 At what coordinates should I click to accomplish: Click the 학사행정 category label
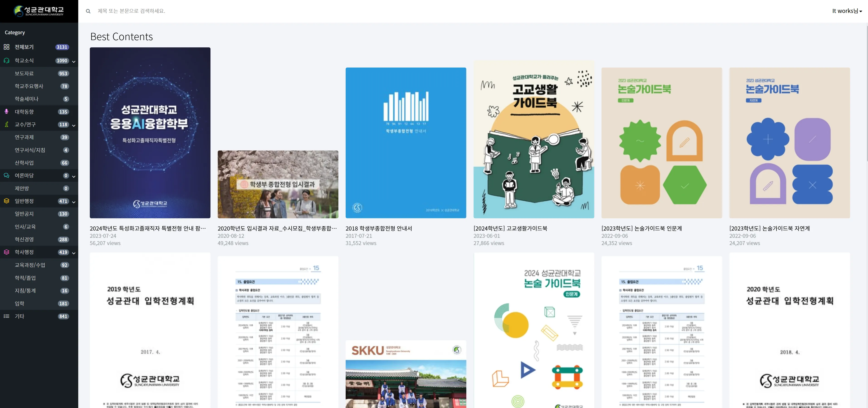coord(24,252)
